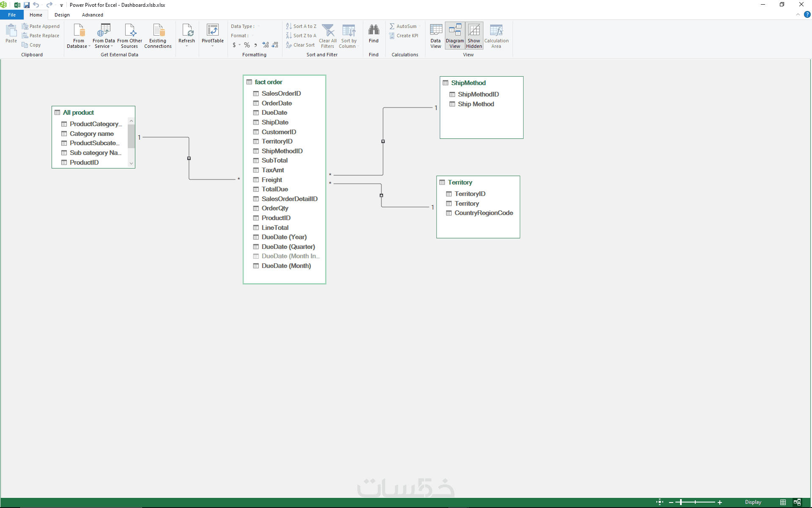Click the diagram zoom slider handle

click(681, 502)
